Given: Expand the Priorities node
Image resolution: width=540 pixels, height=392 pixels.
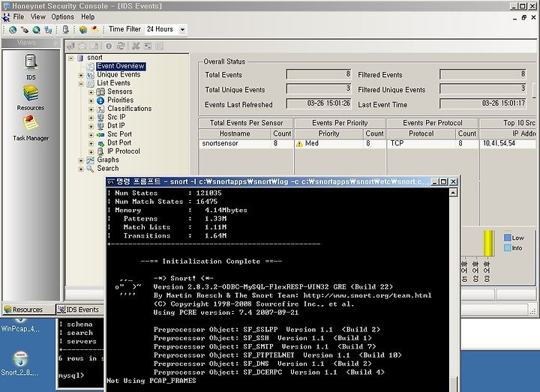Looking at the screenshot, I should click(91, 101).
